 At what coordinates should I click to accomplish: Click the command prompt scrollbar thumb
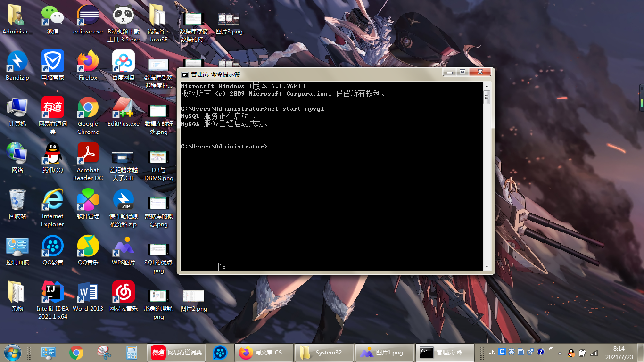tap(487, 97)
